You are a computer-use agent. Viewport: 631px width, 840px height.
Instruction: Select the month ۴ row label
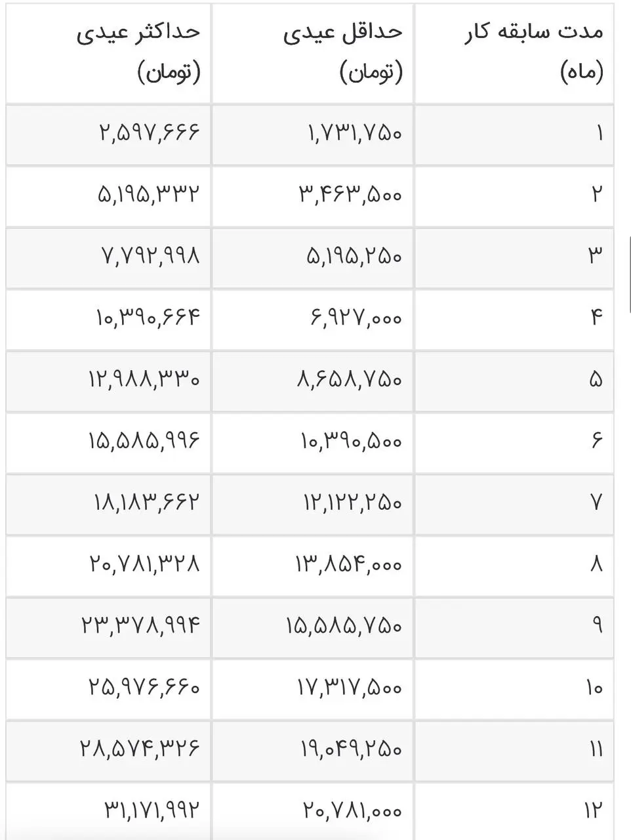coord(596,318)
